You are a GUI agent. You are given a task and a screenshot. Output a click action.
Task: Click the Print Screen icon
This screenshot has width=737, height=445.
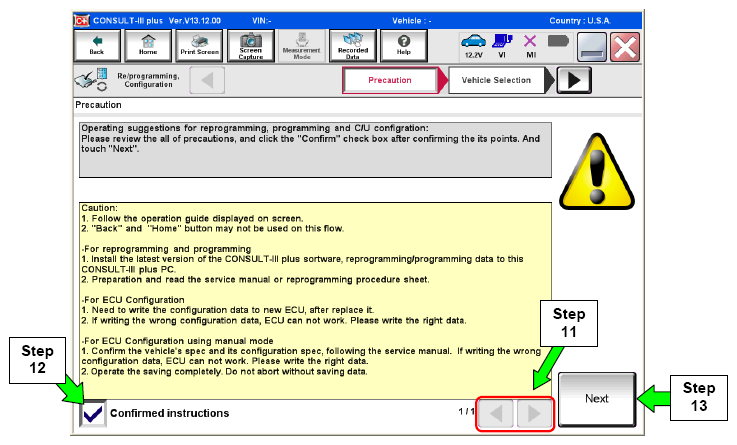199,44
